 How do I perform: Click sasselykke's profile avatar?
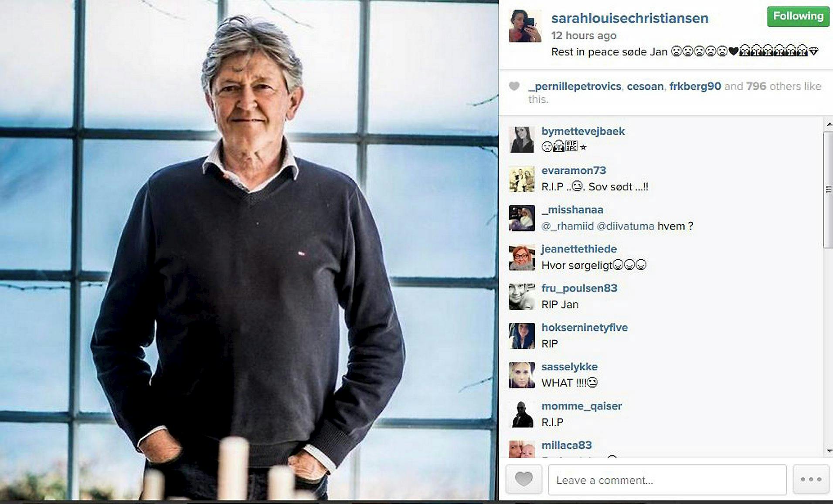(x=521, y=375)
